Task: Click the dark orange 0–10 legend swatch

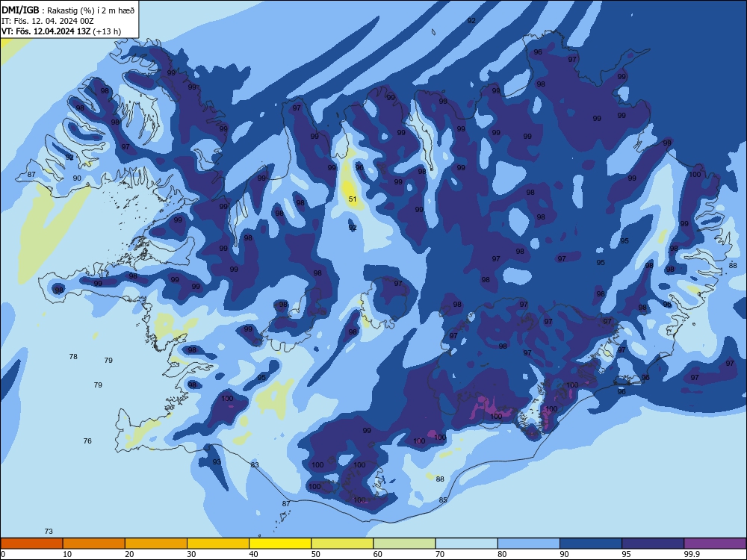Action: [31, 544]
